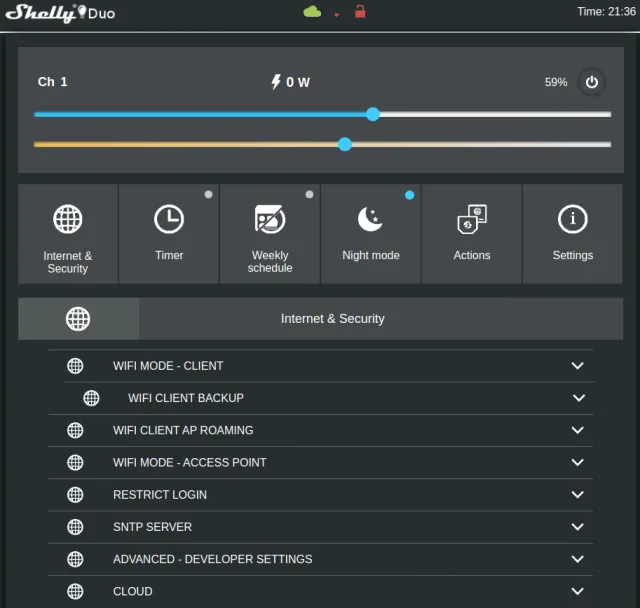This screenshot has height=608, width=640.
Task: Toggle the Timer status indicator dot
Action: point(208,195)
